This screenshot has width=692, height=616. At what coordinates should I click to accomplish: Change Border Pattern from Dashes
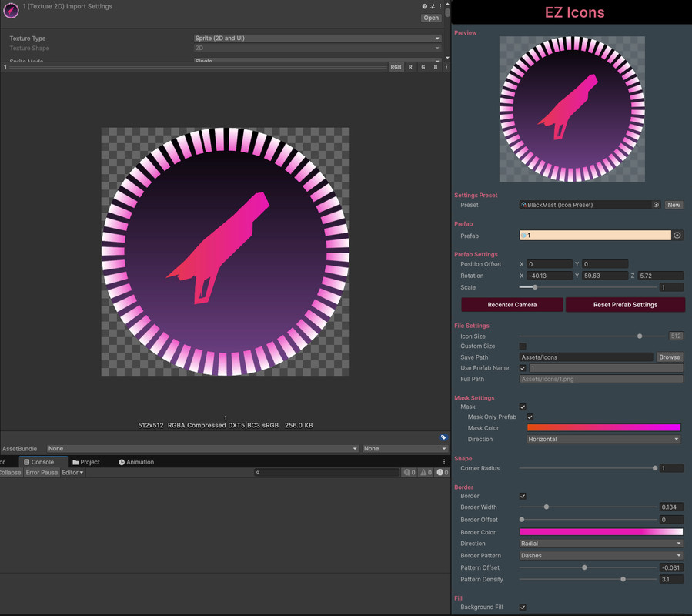(603, 555)
